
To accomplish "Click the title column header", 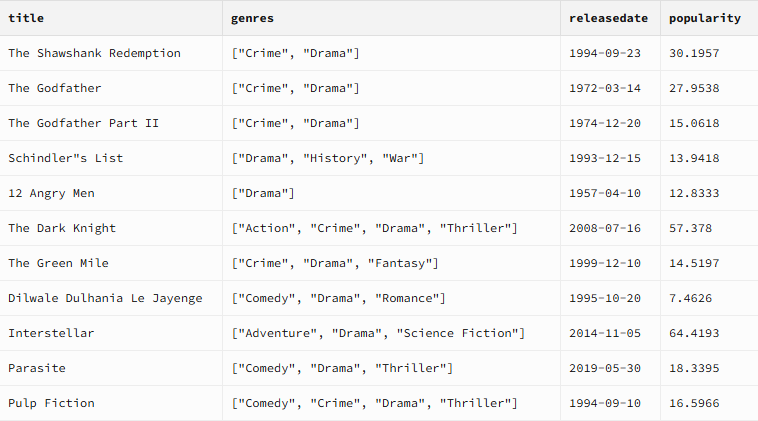I will click(111, 18).
